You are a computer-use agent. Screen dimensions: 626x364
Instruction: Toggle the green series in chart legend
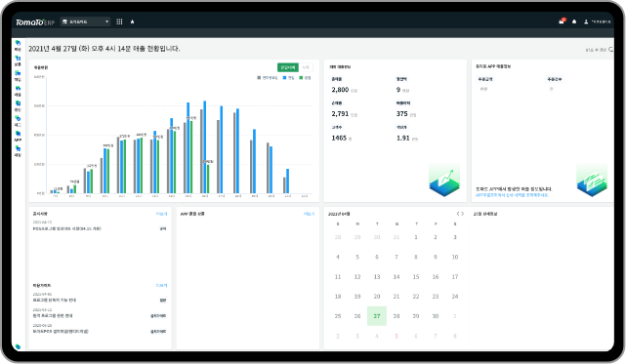tap(305, 78)
